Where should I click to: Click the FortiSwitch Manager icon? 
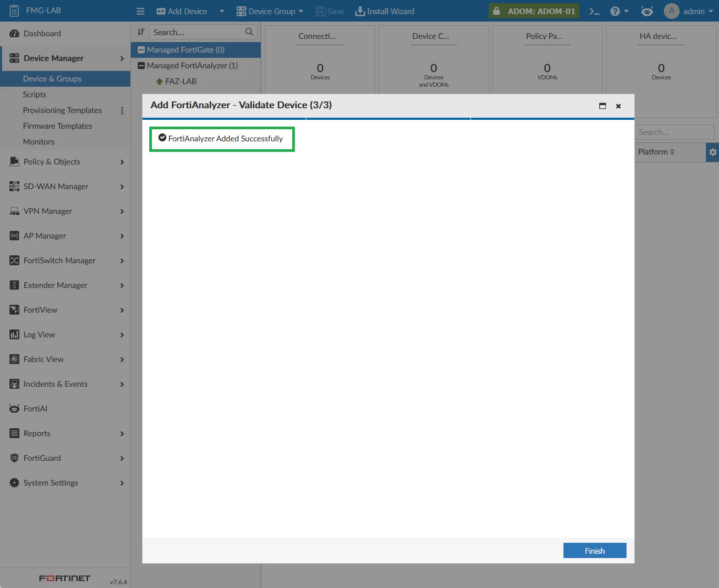(x=14, y=261)
